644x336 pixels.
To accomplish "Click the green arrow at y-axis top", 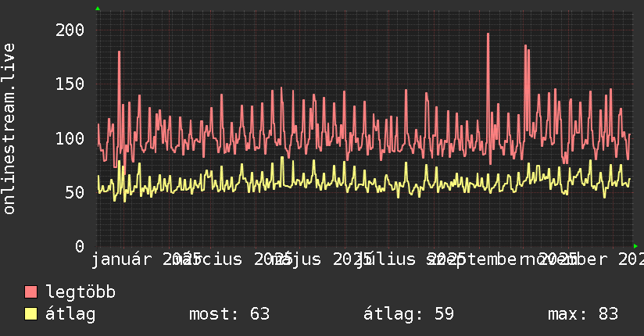I will pos(98,9).
